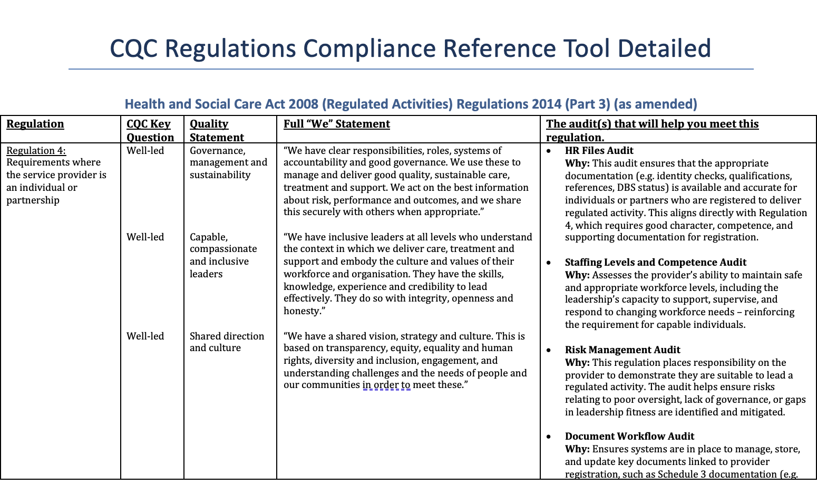
Task: Click 'The audit(s) that will help you' header
Action: 652,124
